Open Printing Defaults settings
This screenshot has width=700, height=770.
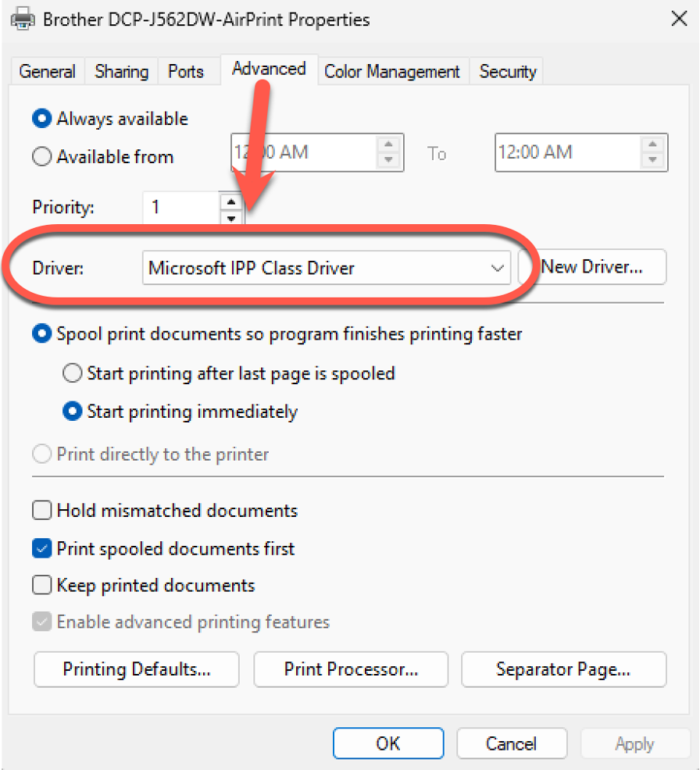tap(137, 669)
